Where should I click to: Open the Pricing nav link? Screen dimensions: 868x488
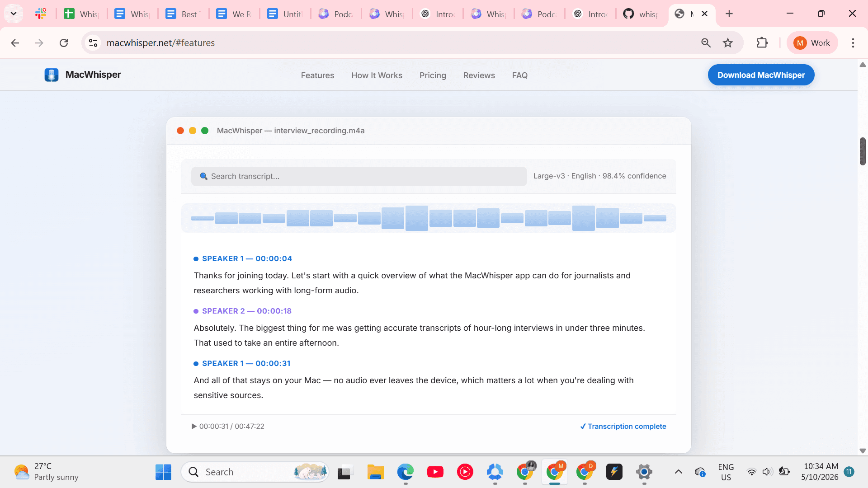click(x=433, y=75)
